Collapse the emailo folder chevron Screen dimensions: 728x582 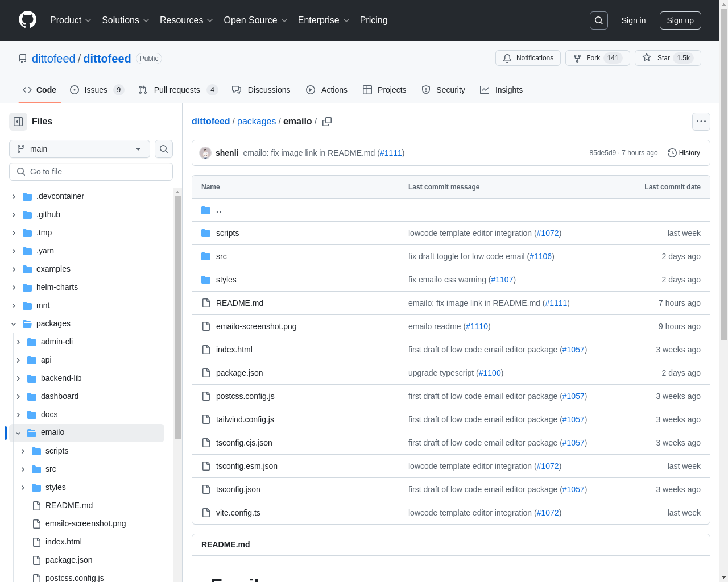(x=18, y=433)
